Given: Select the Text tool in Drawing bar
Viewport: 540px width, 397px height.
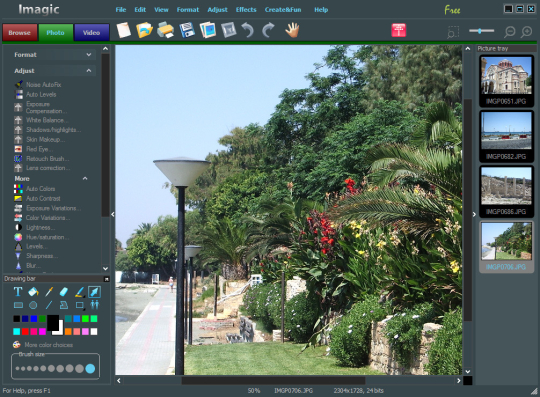Looking at the screenshot, I should click(x=18, y=292).
